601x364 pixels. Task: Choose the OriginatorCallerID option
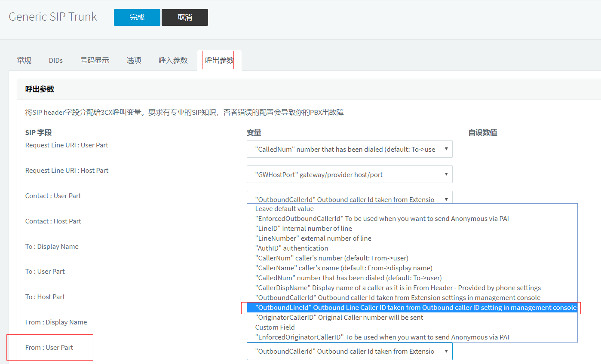pyautogui.click(x=338, y=317)
